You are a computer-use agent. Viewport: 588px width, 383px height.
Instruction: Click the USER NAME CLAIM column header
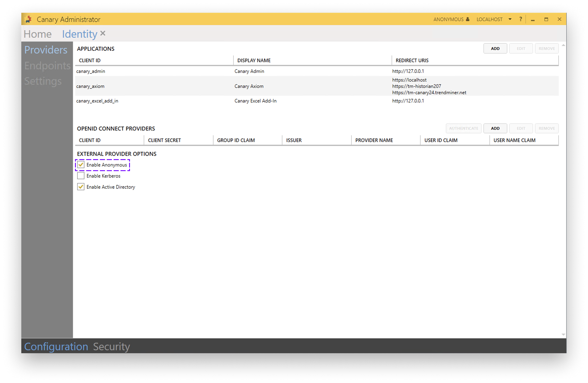point(524,140)
